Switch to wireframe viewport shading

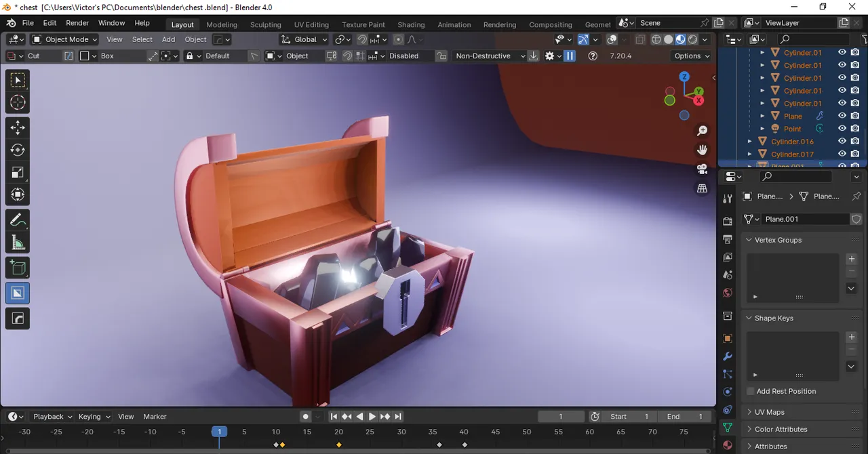click(x=656, y=39)
